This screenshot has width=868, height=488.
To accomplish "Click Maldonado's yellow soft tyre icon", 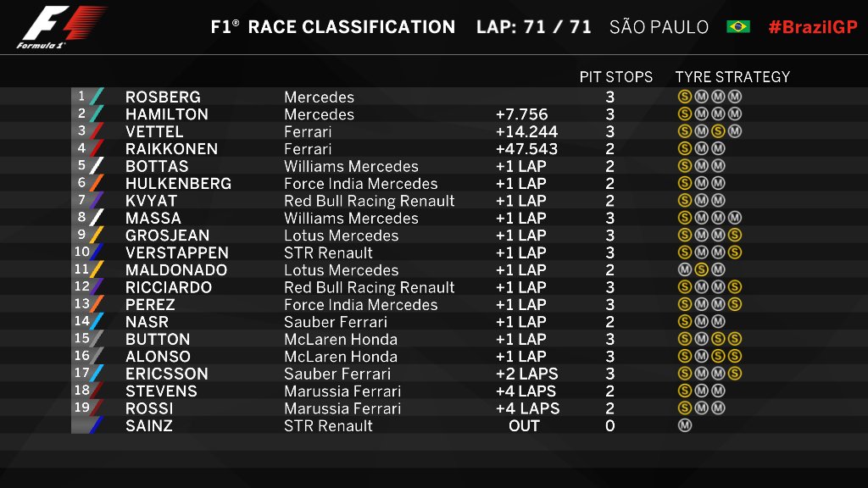I will click(701, 270).
